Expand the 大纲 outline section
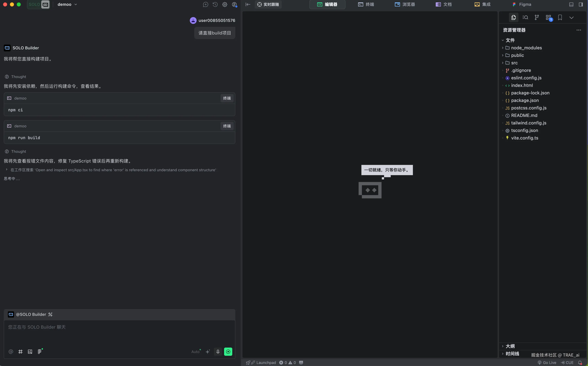The height and width of the screenshot is (366, 588). (x=510, y=346)
